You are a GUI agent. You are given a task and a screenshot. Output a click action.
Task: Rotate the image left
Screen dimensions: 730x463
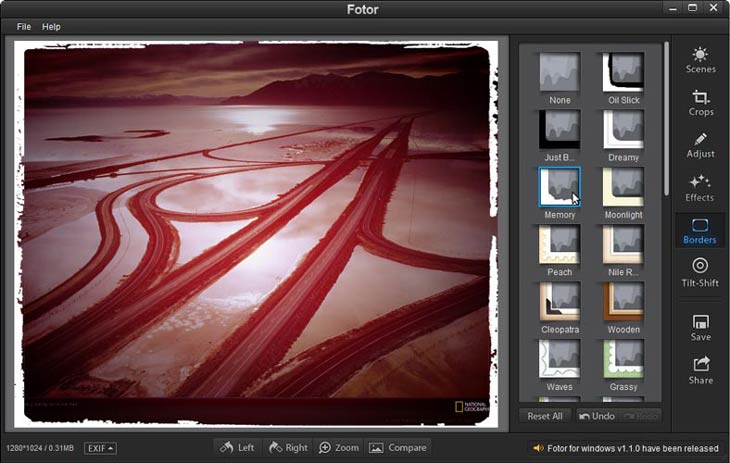click(x=237, y=447)
